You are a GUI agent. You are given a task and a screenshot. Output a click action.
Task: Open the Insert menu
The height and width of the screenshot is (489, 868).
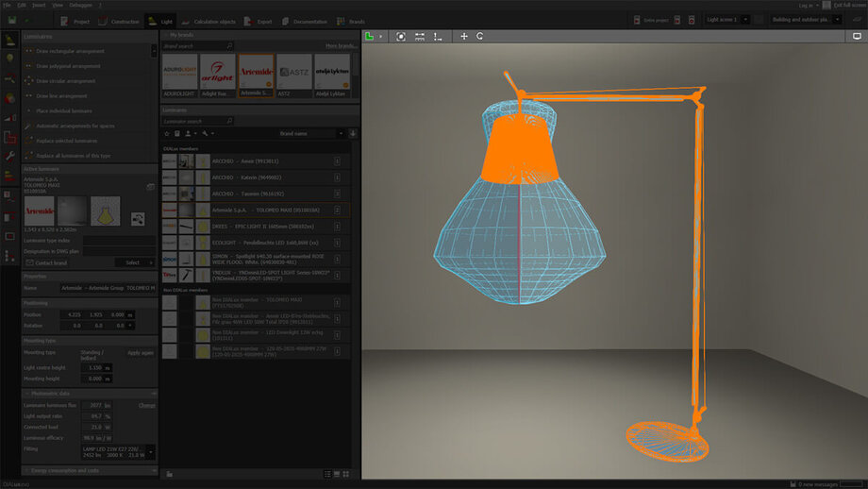(39, 5)
